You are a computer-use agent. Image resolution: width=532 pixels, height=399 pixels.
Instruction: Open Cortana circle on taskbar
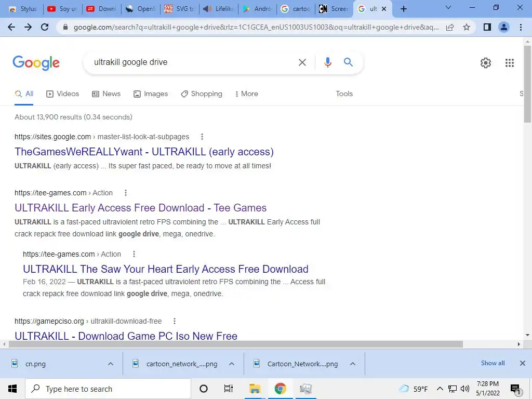[x=204, y=389]
